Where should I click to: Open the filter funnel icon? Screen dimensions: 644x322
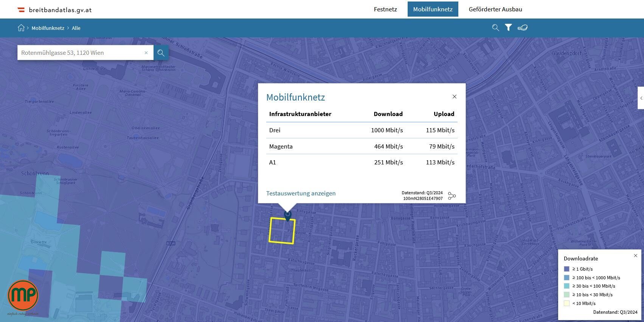(x=508, y=28)
